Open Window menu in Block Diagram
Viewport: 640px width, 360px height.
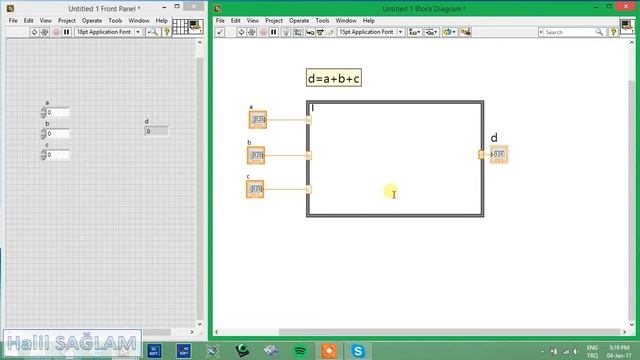[346, 20]
